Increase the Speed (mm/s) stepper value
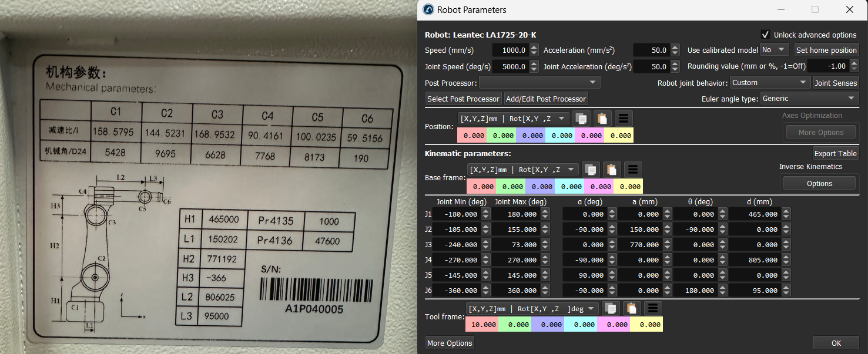 coord(534,48)
